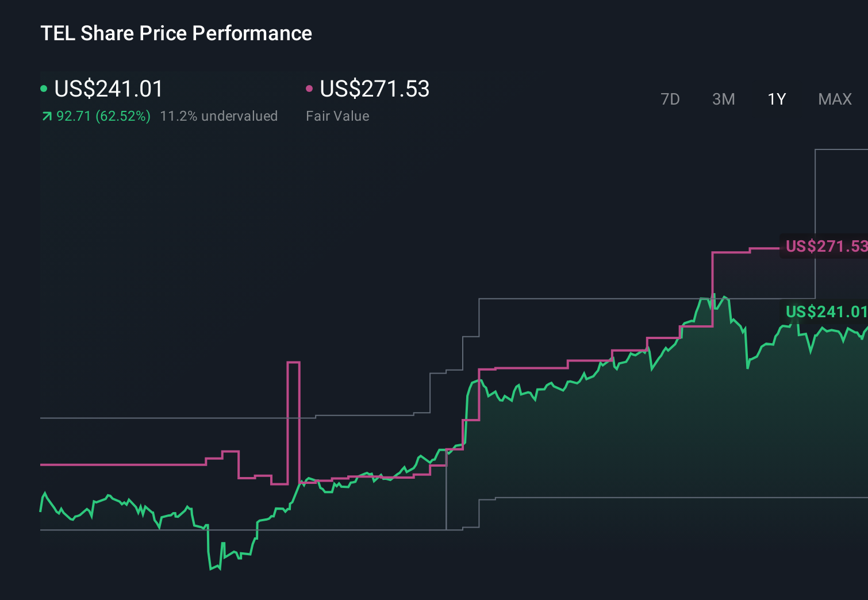Switch to the 3M time range
868x600 pixels.
click(723, 99)
